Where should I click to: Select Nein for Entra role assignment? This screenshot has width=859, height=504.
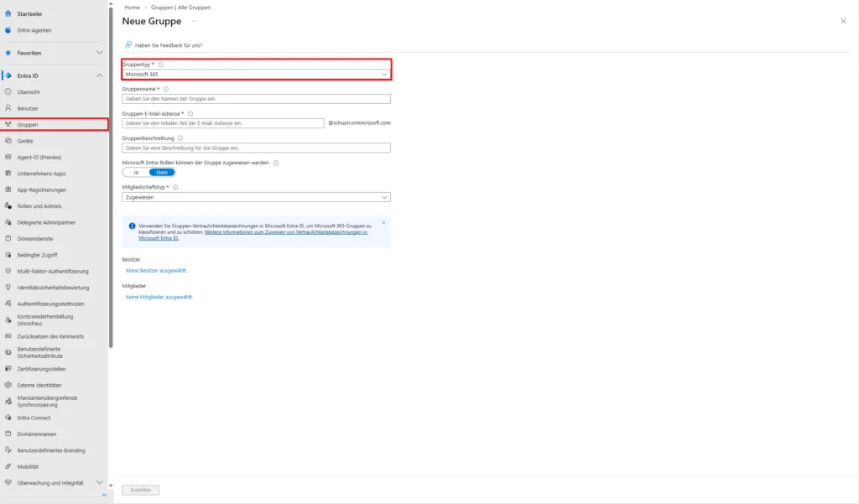tap(162, 172)
